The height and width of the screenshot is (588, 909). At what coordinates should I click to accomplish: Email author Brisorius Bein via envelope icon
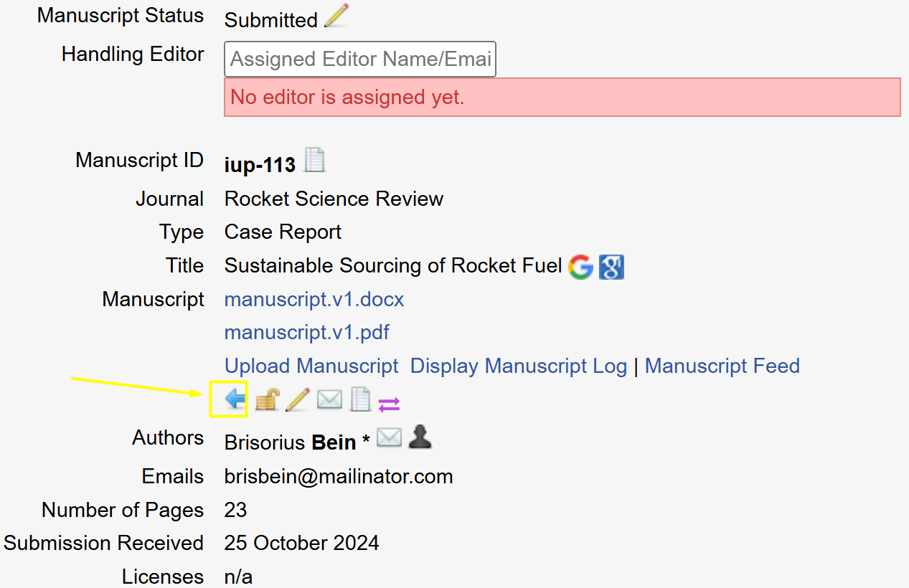389,437
